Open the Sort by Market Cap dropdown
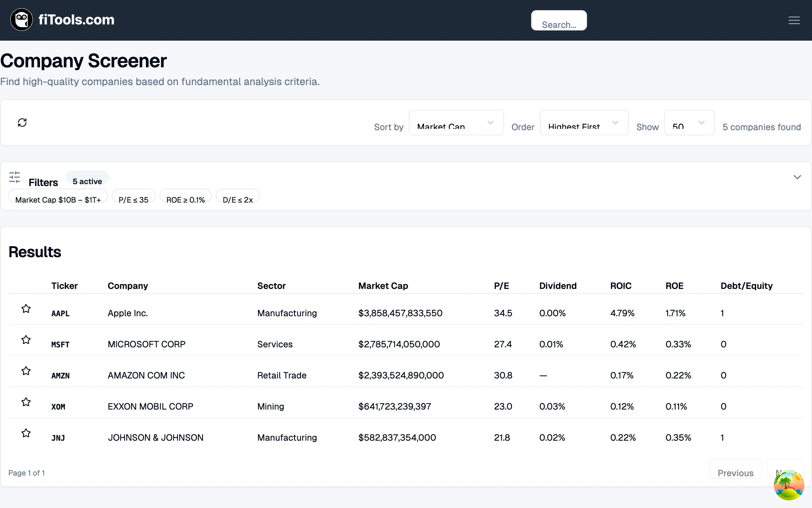The width and height of the screenshot is (812, 508). pyautogui.click(x=456, y=123)
